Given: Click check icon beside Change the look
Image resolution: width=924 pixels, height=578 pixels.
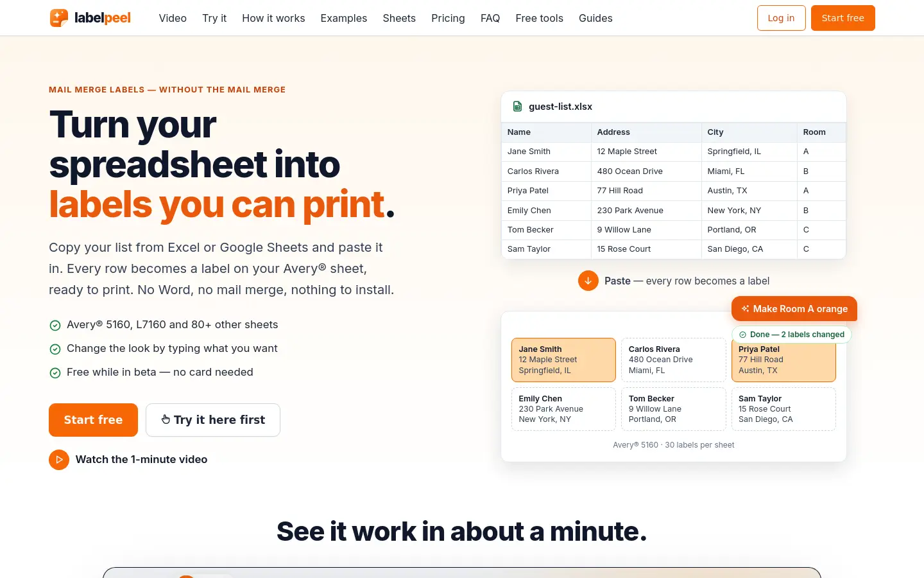Looking at the screenshot, I should click(x=55, y=349).
